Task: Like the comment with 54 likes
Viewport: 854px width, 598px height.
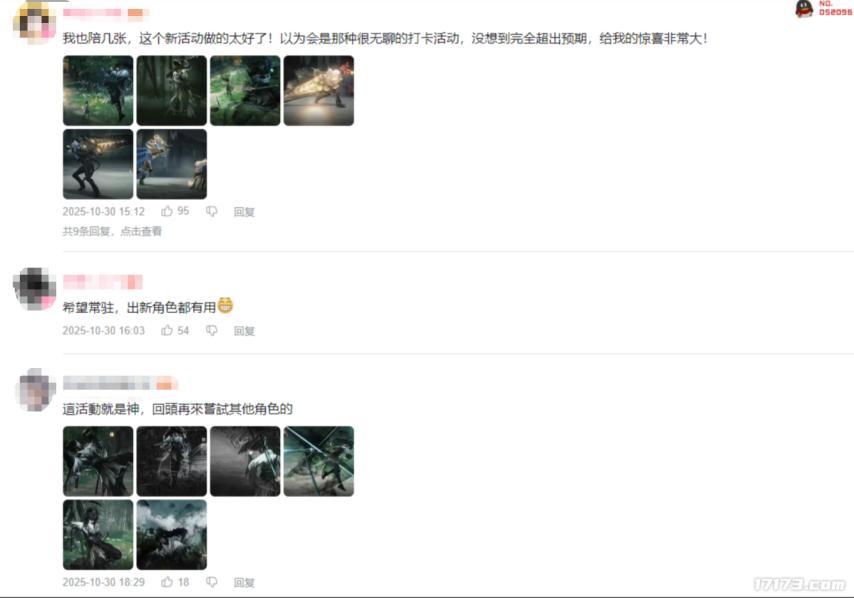Action: tap(167, 330)
